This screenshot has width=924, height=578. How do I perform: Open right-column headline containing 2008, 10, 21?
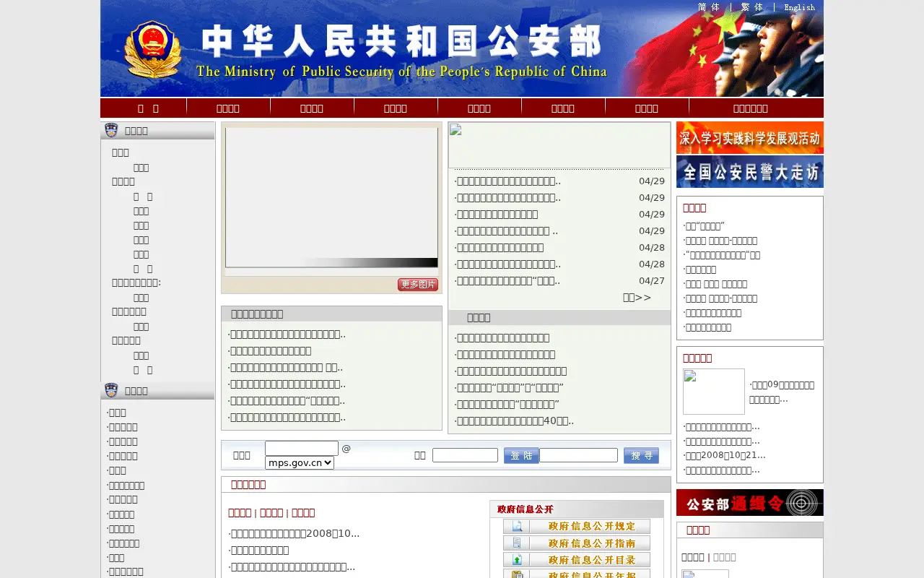coord(725,455)
